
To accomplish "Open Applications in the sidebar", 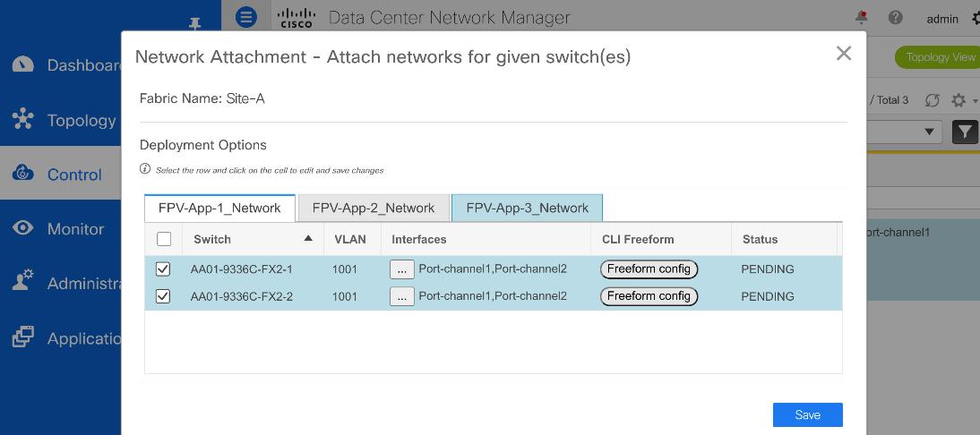I will click(61, 338).
